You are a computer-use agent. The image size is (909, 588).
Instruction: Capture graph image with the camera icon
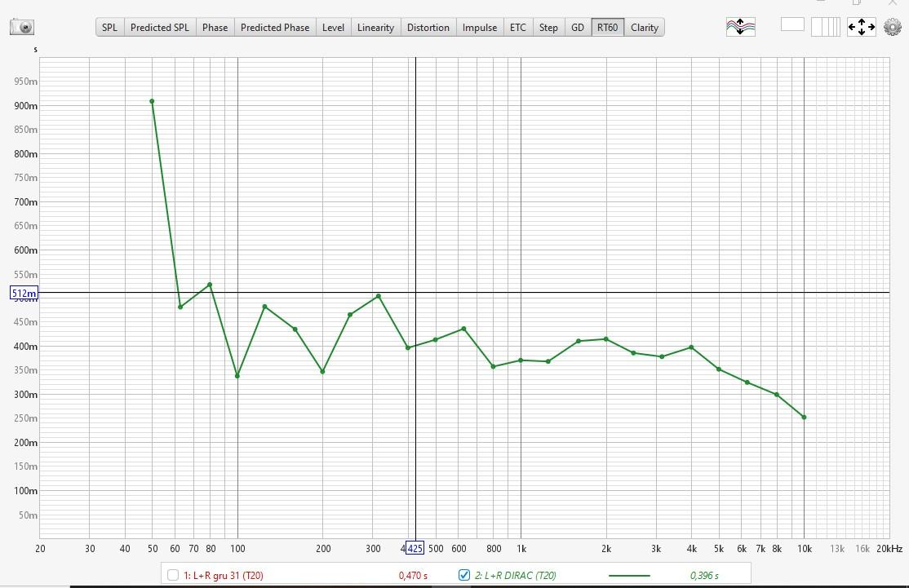click(x=22, y=27)
